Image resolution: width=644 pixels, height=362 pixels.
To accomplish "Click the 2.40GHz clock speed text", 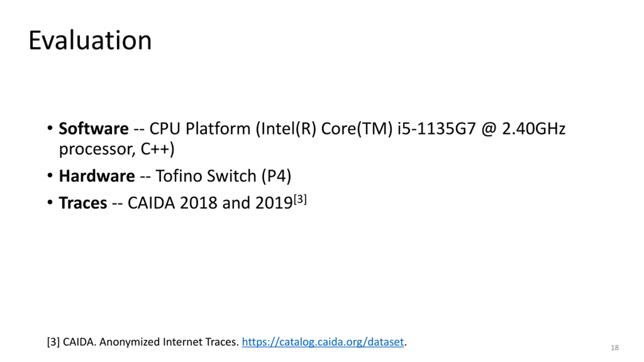I will [x=534, y=129].
